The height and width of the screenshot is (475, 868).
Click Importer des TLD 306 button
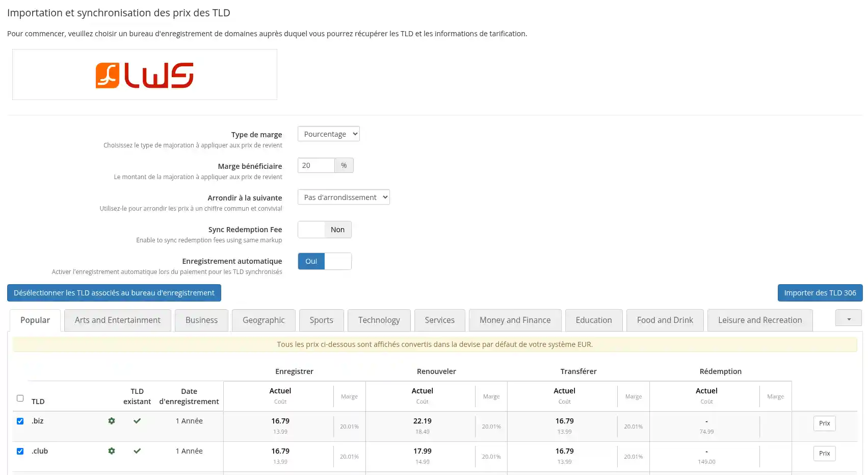pyautogui.click(x=820, y=293)
